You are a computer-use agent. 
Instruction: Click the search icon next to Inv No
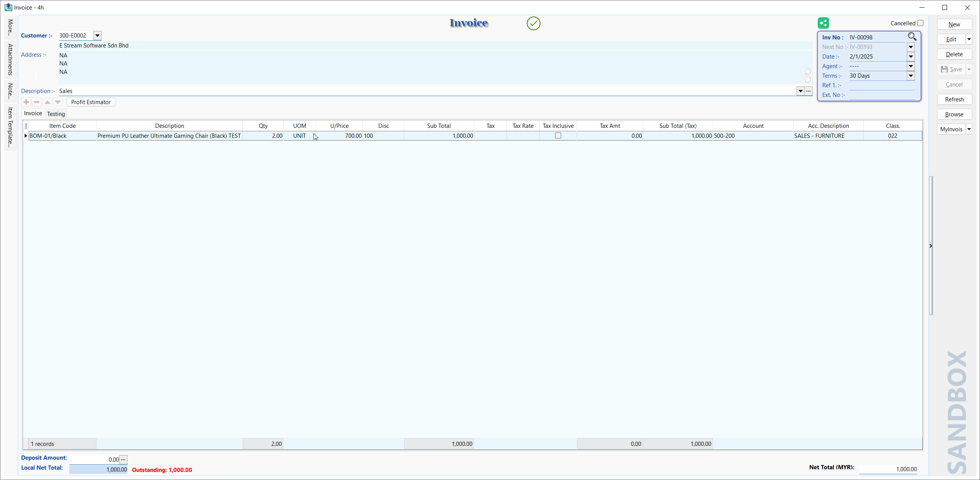click(x=913, y=36)
